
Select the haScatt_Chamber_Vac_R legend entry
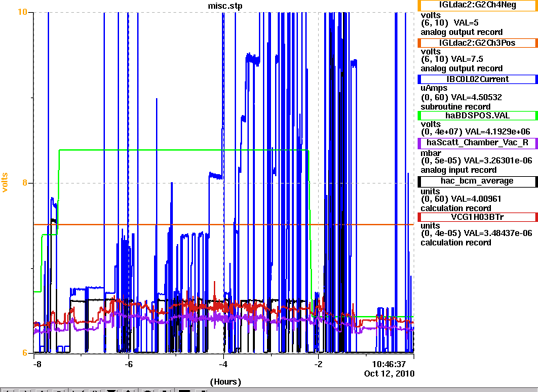(x=477, y=143)
